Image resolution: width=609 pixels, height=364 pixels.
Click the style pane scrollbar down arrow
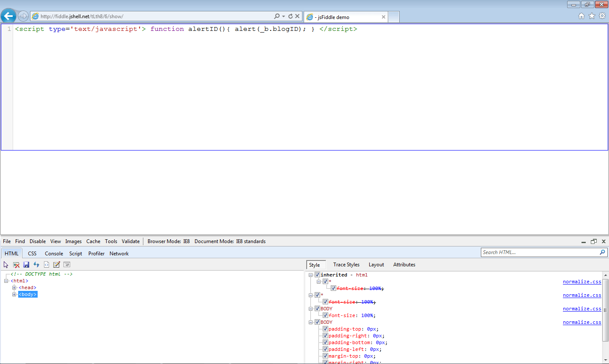click(x=605, y=360)
